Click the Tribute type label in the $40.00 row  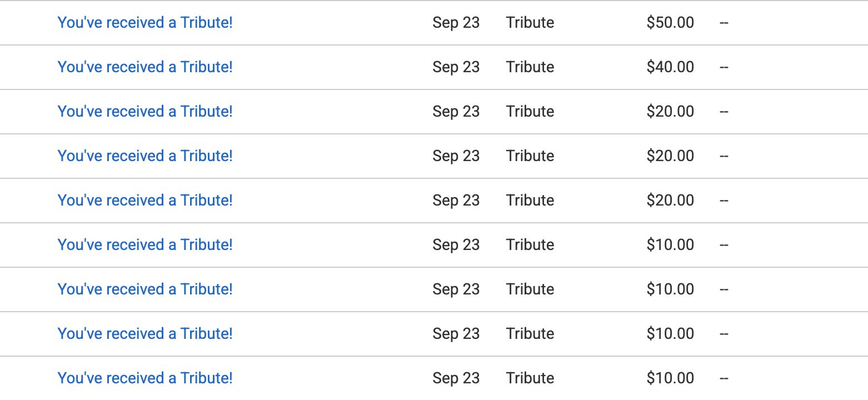[x=530, y=67]
